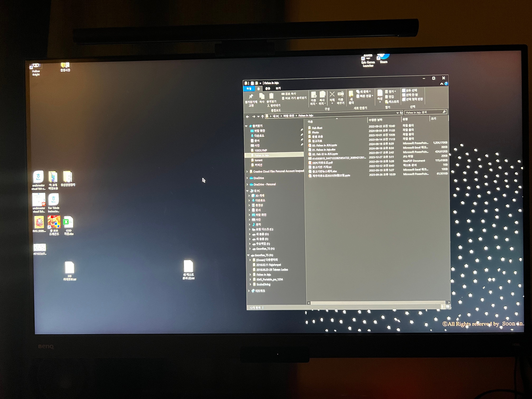Click the 붙여넣기 paste icon

[x=271, y=96]
